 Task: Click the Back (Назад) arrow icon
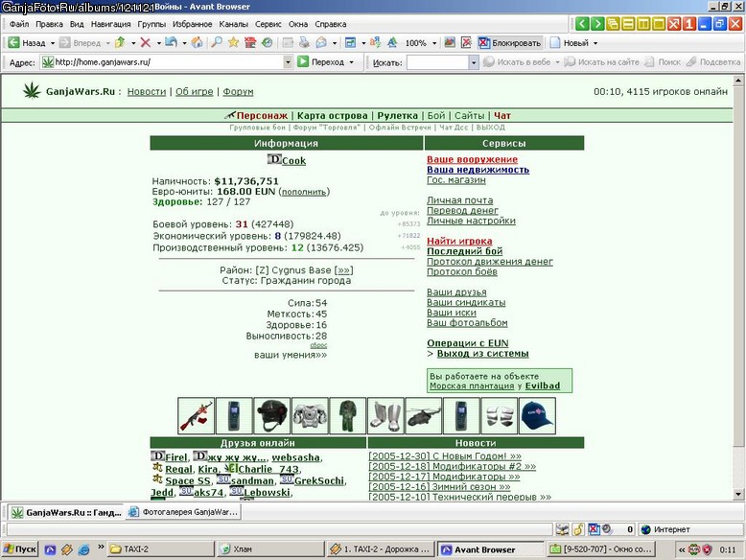(13, 43)
